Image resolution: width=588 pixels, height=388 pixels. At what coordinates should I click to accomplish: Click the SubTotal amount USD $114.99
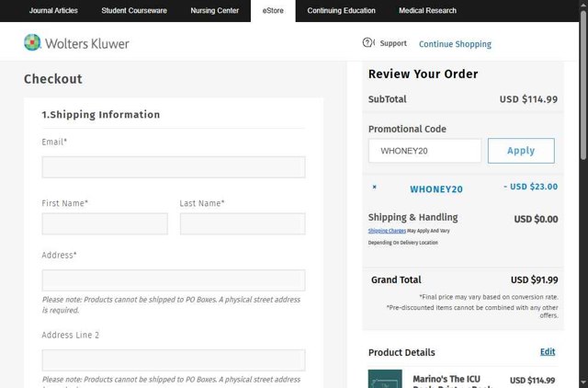[x=528, y=99]
